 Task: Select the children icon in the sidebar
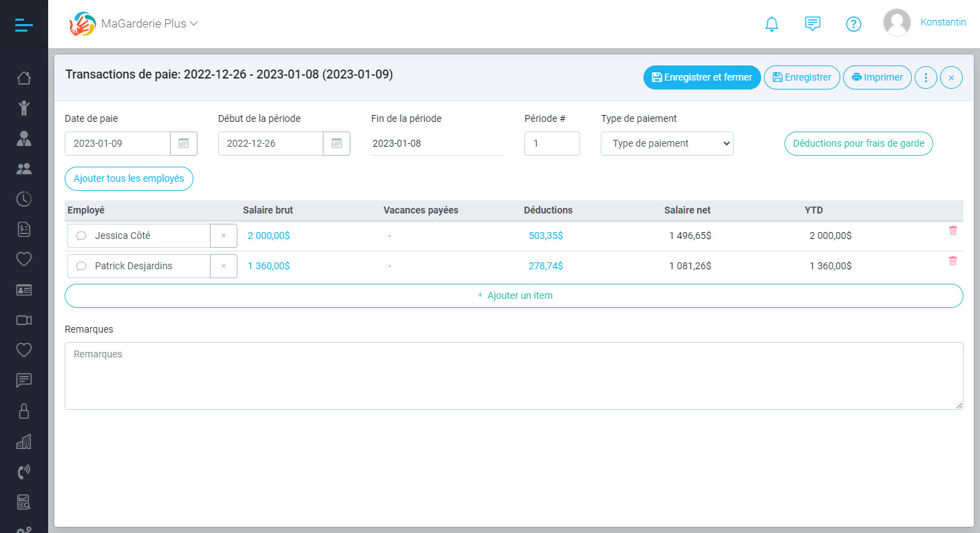click(24, 108)
